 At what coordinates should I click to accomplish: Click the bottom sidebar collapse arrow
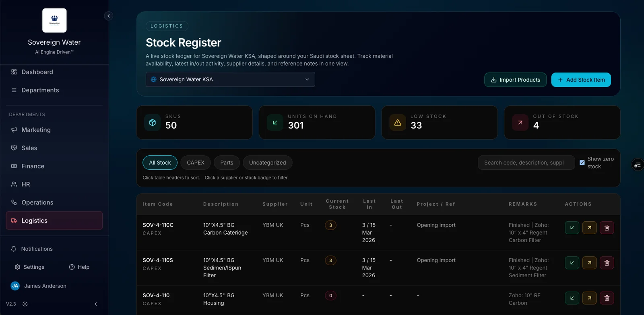(x=96, y=304)
